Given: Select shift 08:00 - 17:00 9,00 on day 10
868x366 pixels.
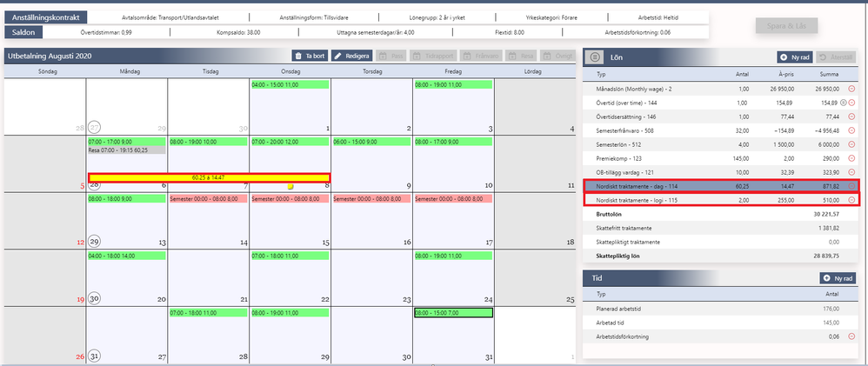Looking at the screenshot, I should (x=453, y=142).
